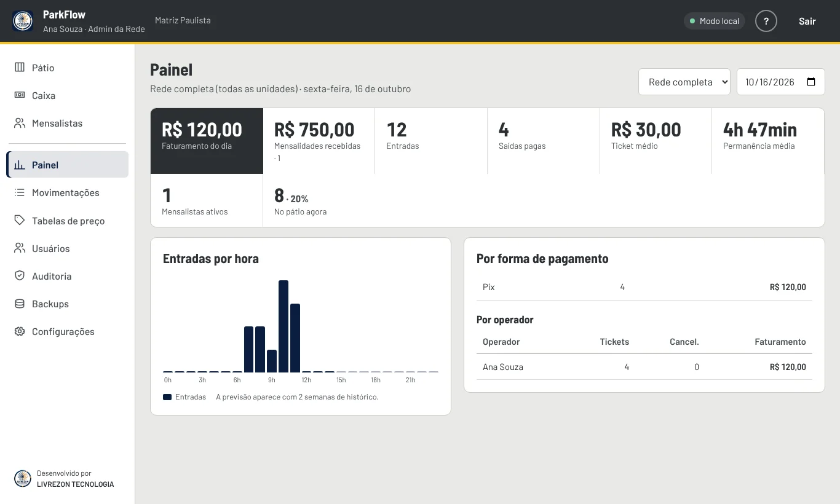Image resolution: width=840 pixels, height=504 pixels.
Task: Click the Pátio grid icon in sidebar
Action: point(20,68)
